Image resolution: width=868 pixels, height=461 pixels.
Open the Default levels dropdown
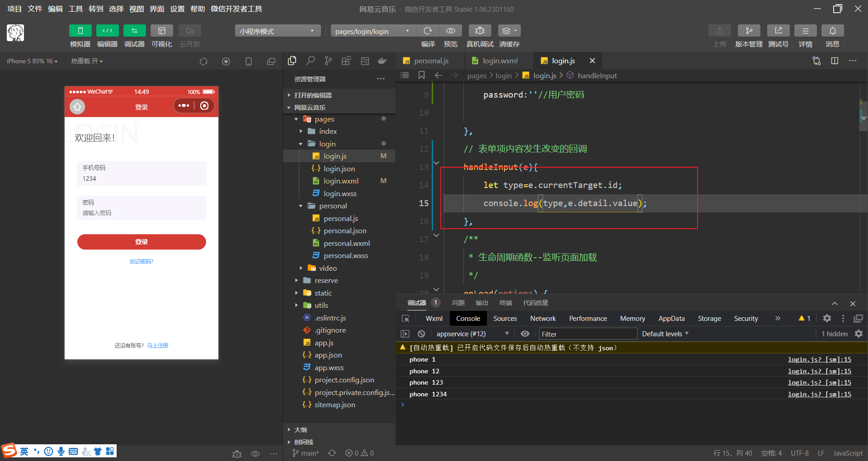click(x=665, y=334)
